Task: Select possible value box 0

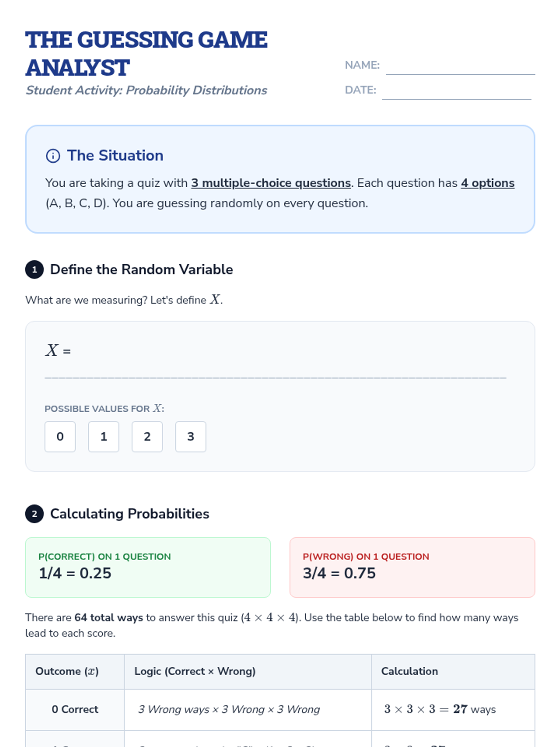Action: pyautogui.click(x=60, y=437)
